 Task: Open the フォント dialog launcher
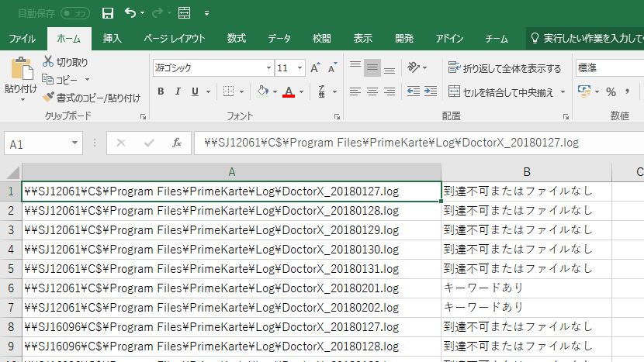point(338,117)
